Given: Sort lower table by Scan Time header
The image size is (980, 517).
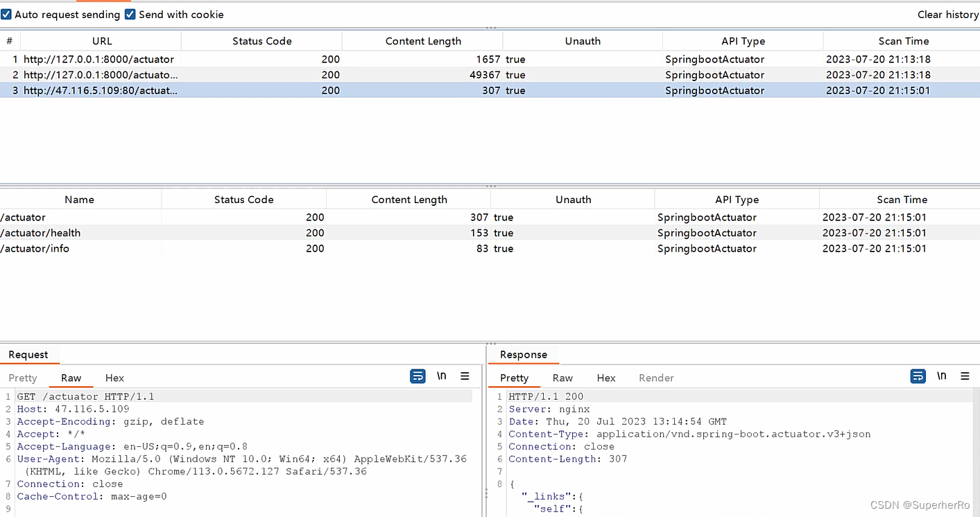Looking at the screenshot, I should (x=902, y=200).
